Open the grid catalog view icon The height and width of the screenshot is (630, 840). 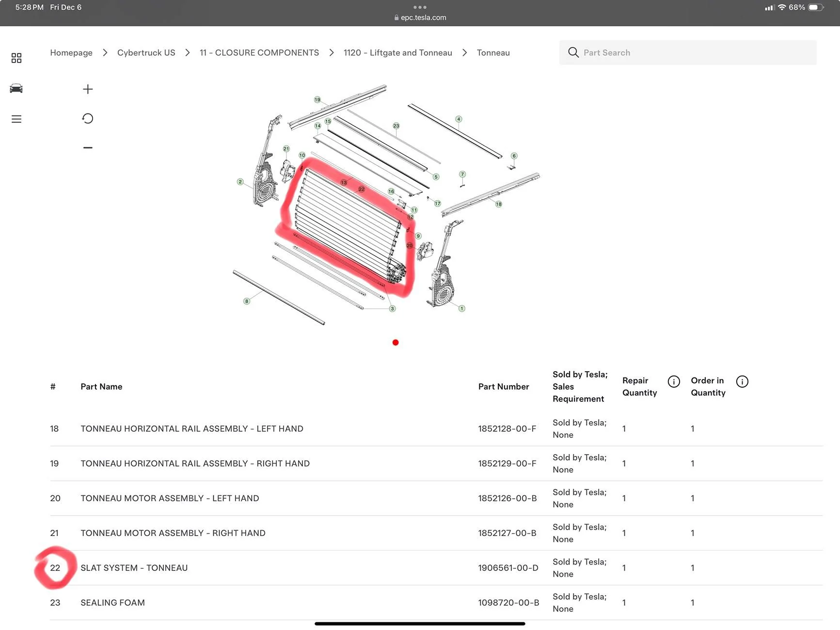coord(16,58)
